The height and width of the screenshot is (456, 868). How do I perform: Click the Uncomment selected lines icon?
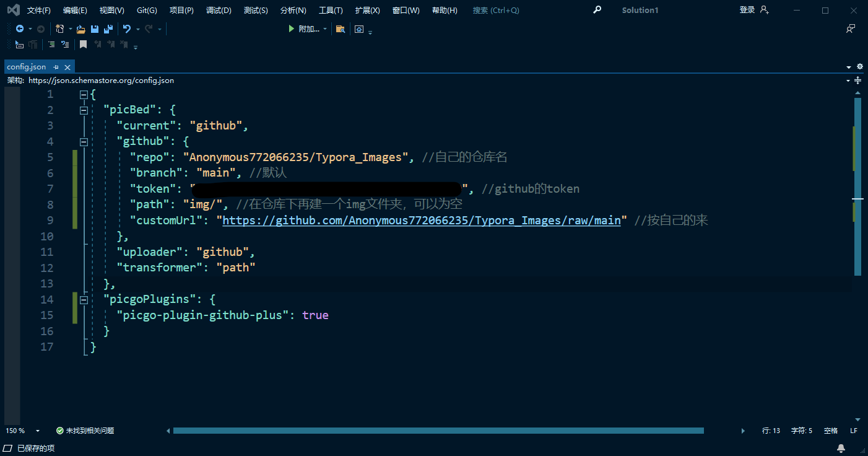pos(64,45)
